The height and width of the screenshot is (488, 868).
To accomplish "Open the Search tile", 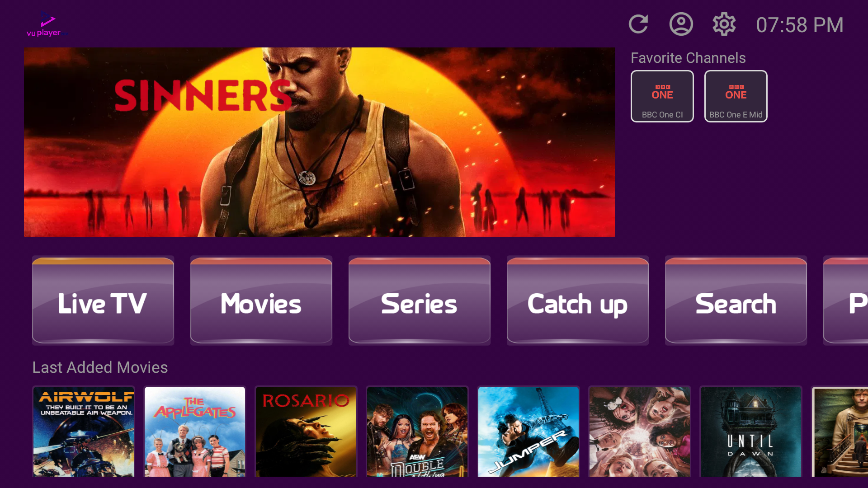I will [736, 300].
